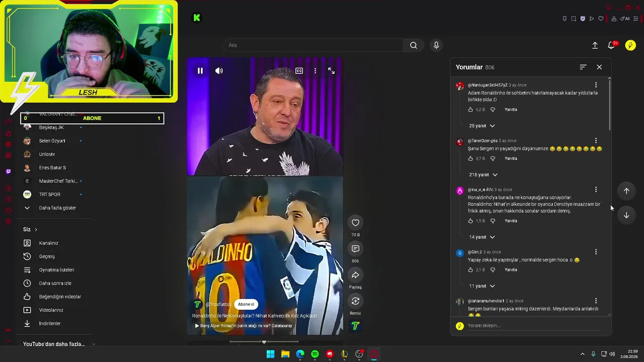Dislike the @TanerOzer-g6s comment
Image resolution: width=644 pixels, height=362 pixels.
click(493, 158)
